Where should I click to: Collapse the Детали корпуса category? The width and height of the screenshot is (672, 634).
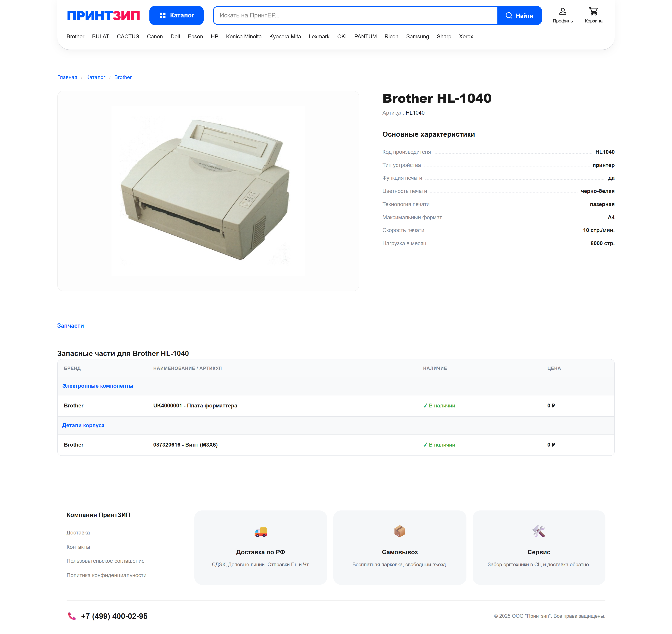83,425
